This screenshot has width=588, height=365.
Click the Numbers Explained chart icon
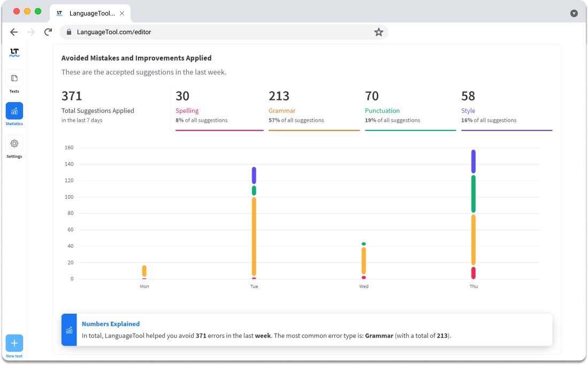click(x=69, y=330)
